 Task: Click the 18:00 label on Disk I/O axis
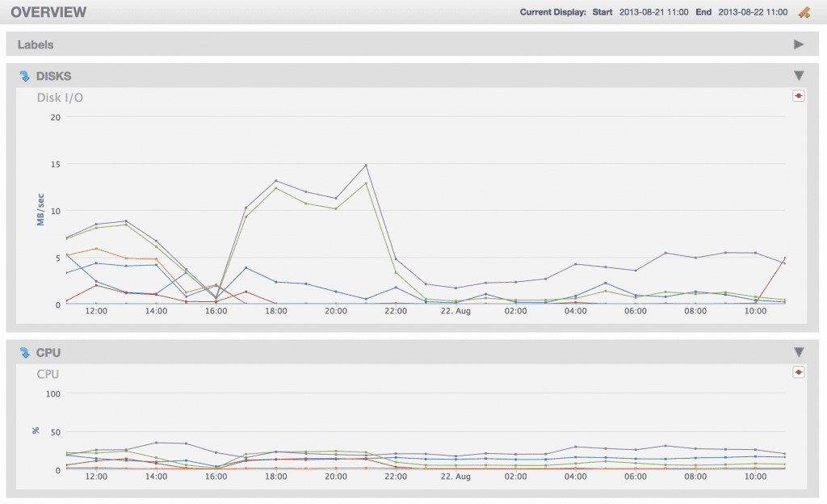pos(276,311)
